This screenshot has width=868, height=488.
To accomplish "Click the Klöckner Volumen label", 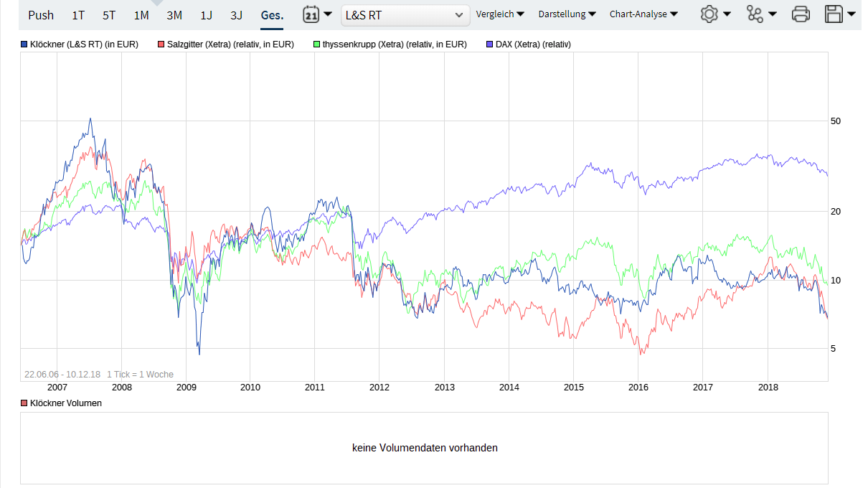I will [x=66, y=403].
